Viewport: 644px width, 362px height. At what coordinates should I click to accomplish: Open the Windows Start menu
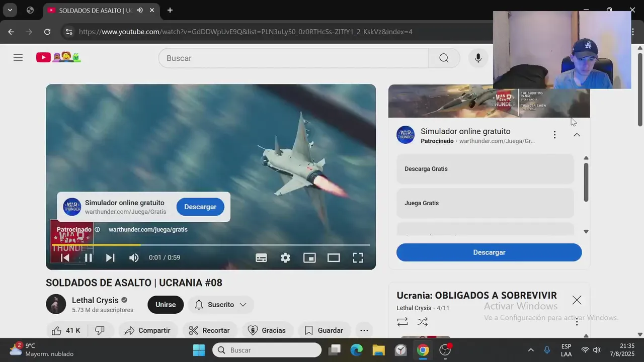tap(199, 350)
